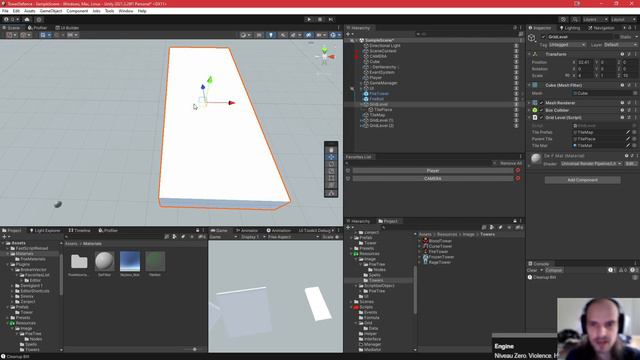The width and height of the screenshot is (640, 360).
Task: Toggle Box Collider enabled checkbox
Action: point(542,110)
